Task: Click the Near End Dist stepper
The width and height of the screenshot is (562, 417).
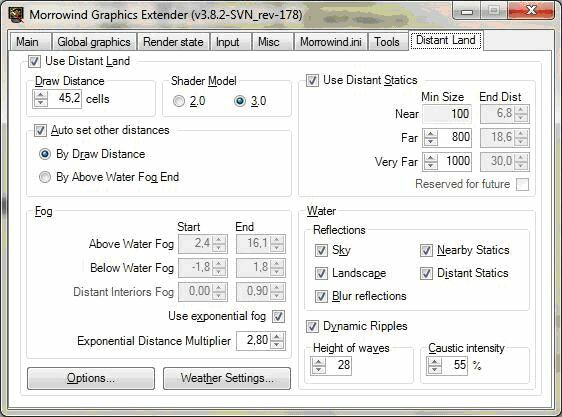Action: tap(521, 114)
